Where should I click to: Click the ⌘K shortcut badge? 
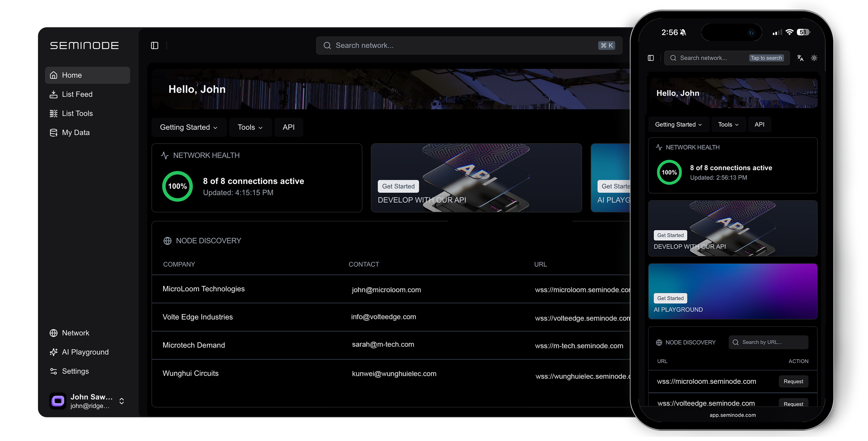pos(607,45)
